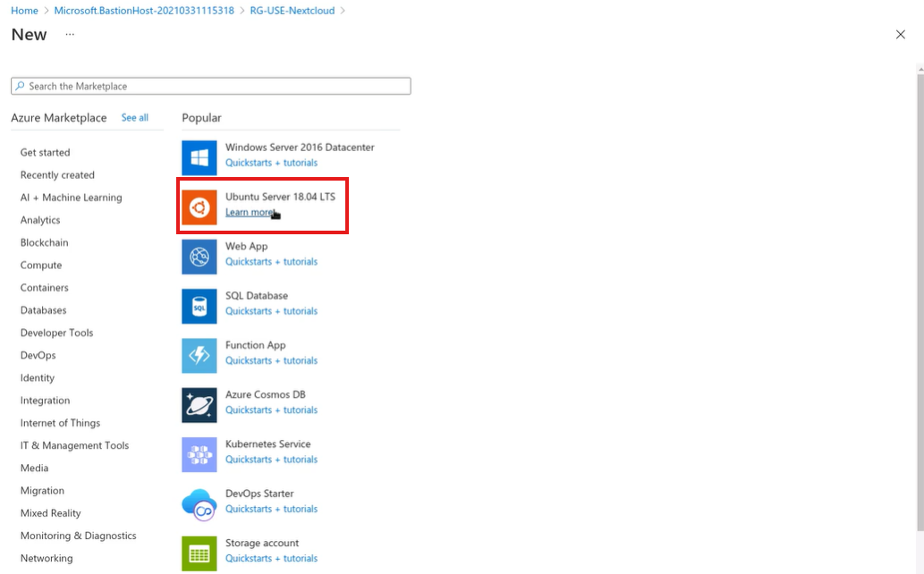Open the Containers category
924x574 pixels.
pyautogui.click(x=44, y=288)
